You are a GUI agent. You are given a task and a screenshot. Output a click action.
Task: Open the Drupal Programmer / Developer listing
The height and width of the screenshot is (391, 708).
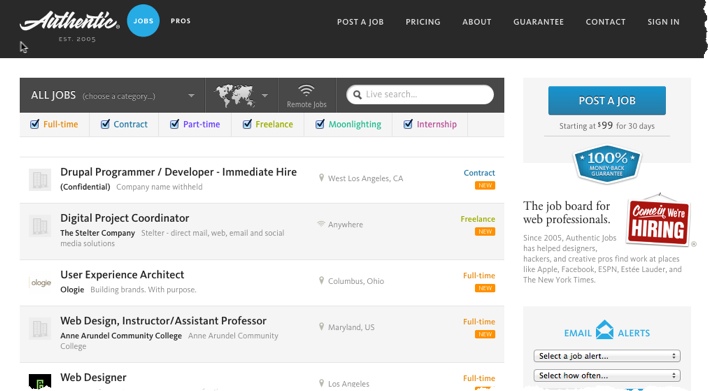click(178, 172)
